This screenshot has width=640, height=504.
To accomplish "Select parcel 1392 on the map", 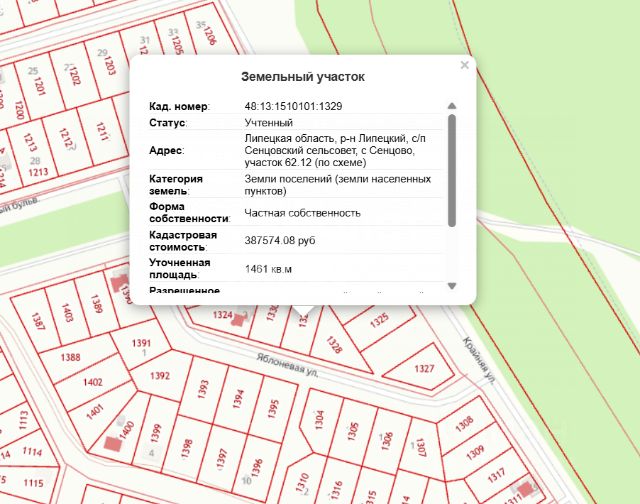I will click(x=160, y=375).
